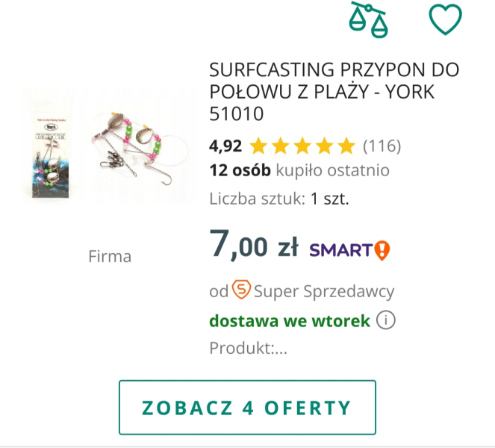The width and height of the screenshot is (495, 448).
Task: Click the Firma label
Action: tap(110, 257)
